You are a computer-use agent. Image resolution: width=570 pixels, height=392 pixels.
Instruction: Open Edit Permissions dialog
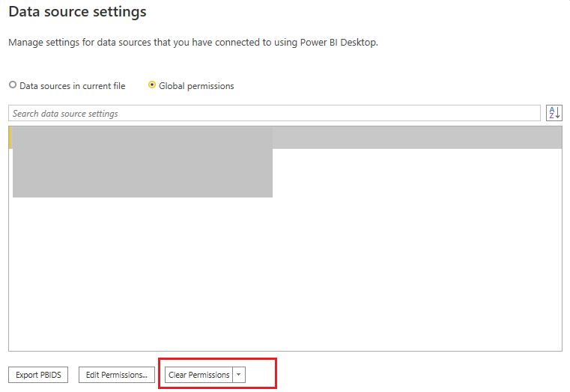tap(117, 375)
